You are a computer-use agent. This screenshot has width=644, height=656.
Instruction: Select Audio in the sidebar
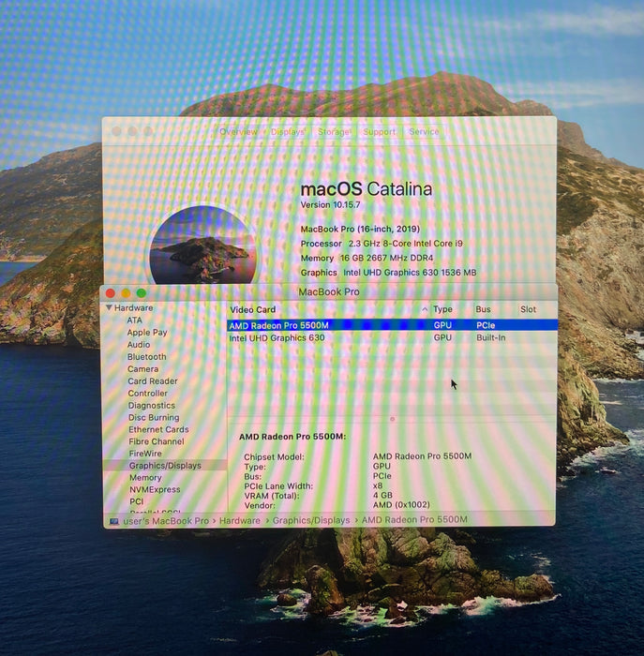tap(139, 344)
